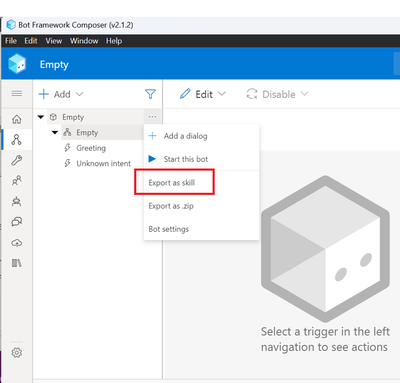Image resolution: width=400 pixels, height=383 pixels.
Task: Expand the Add dropdown
Action: (x=61, y=94)
